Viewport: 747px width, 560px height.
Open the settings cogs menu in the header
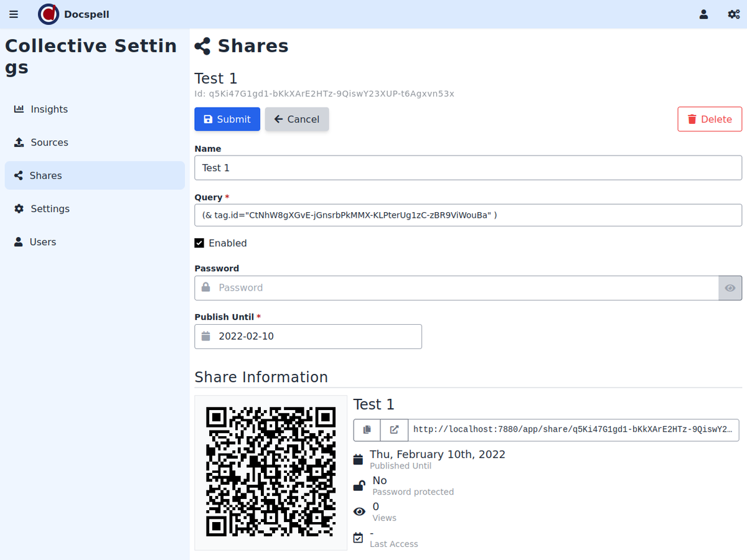(733, 14)
